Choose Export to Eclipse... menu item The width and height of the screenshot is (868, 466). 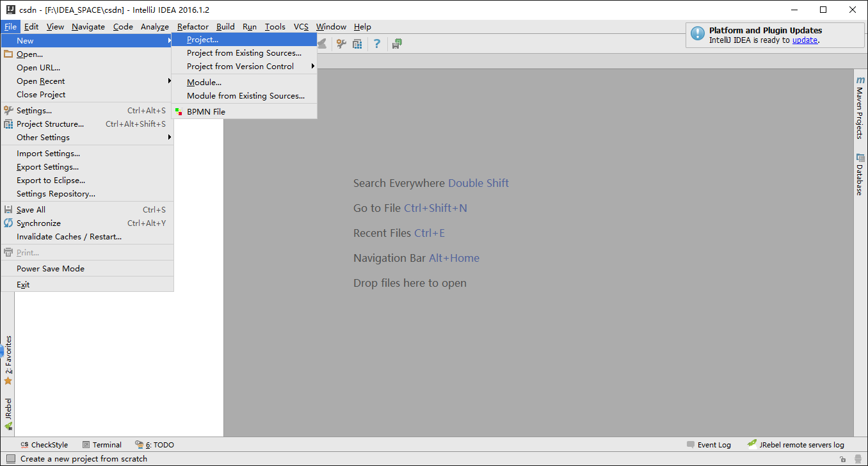point(87,181)
